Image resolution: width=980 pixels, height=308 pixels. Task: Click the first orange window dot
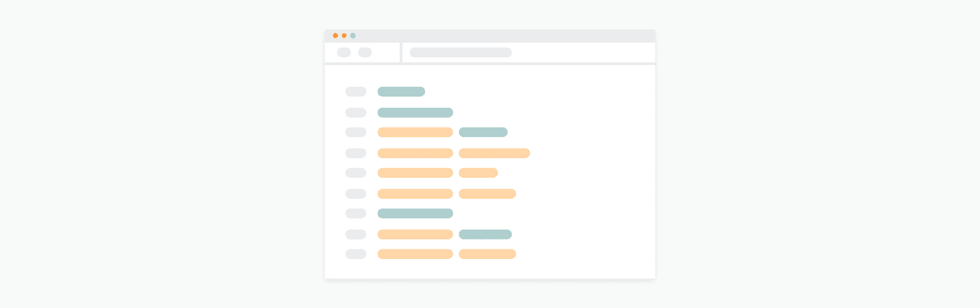pyautogui.click(x=335, y=36)
